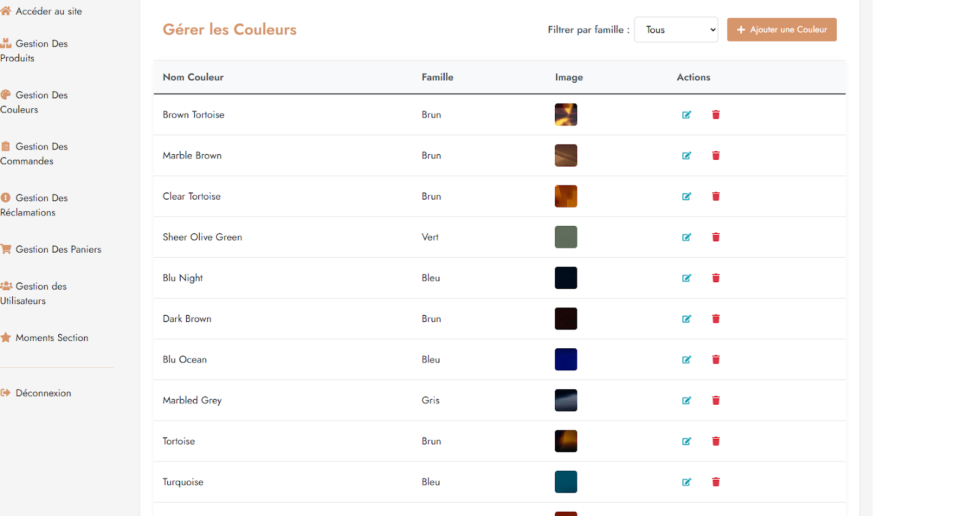Click the Déconnexion link
The width and height of the screenshot is (980, 516).
(x=43, y=393)
